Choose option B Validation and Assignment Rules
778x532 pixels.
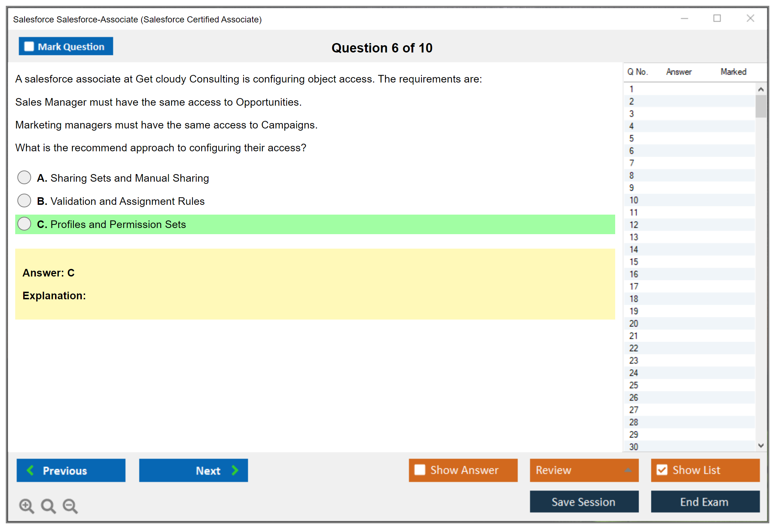point(24,200)
